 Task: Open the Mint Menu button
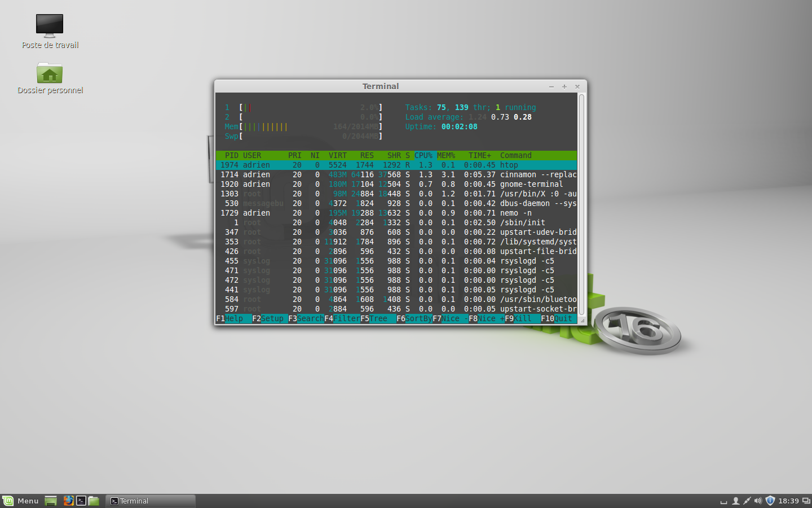[21, 501]
